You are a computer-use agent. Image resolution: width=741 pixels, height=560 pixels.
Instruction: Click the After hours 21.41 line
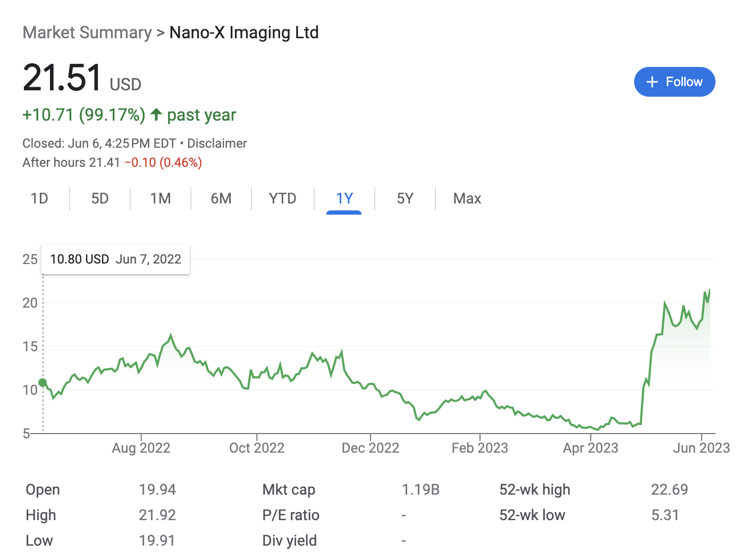click(x=112, y=163)
